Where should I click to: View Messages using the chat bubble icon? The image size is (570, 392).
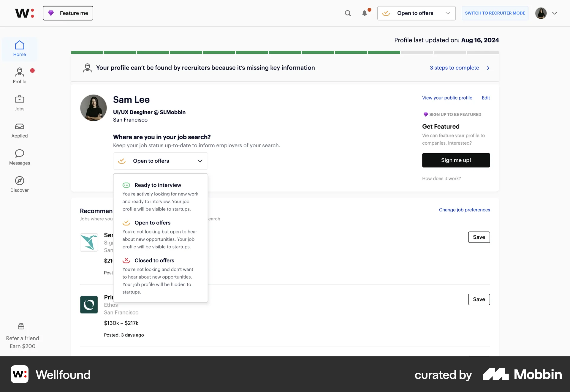point(19,157)
